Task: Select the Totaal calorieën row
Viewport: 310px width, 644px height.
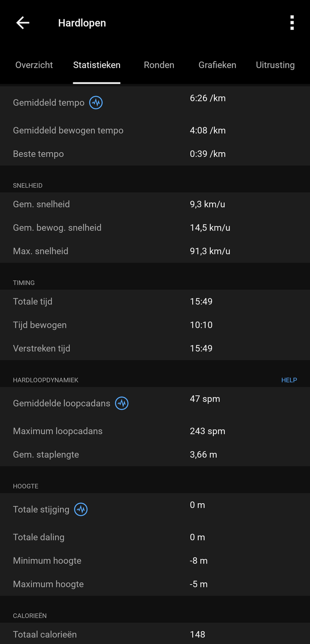Action: [155, 634]
